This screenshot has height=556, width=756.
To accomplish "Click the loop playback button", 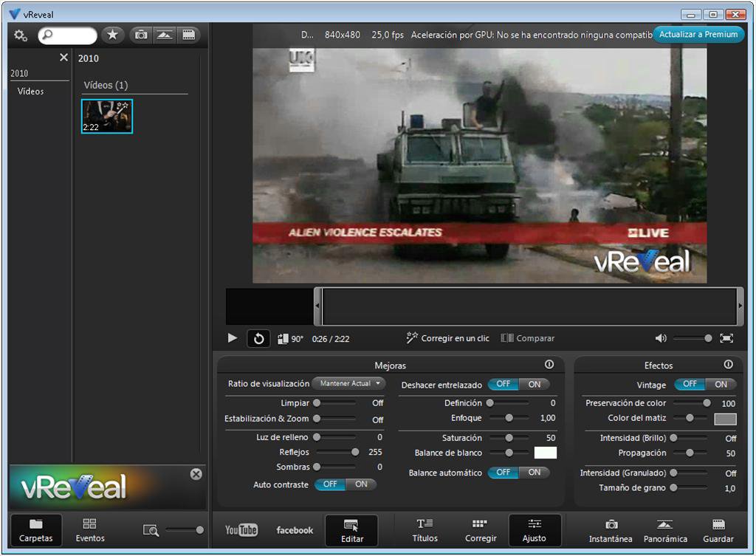I will [258, 338].
